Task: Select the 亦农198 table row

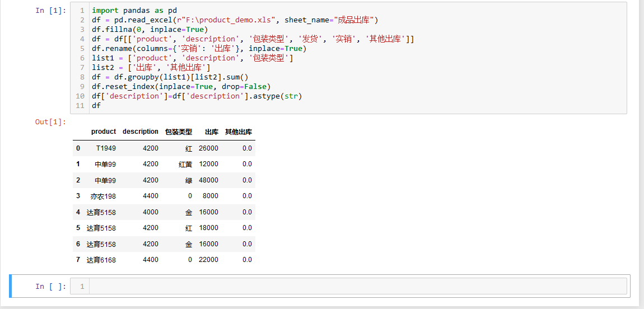Action: [x=164, y=196]
